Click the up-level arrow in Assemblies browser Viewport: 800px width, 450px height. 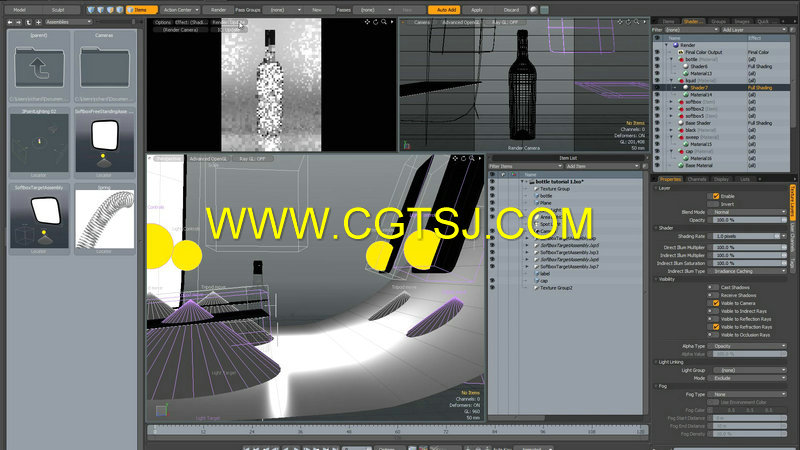(x=29, y=22)
